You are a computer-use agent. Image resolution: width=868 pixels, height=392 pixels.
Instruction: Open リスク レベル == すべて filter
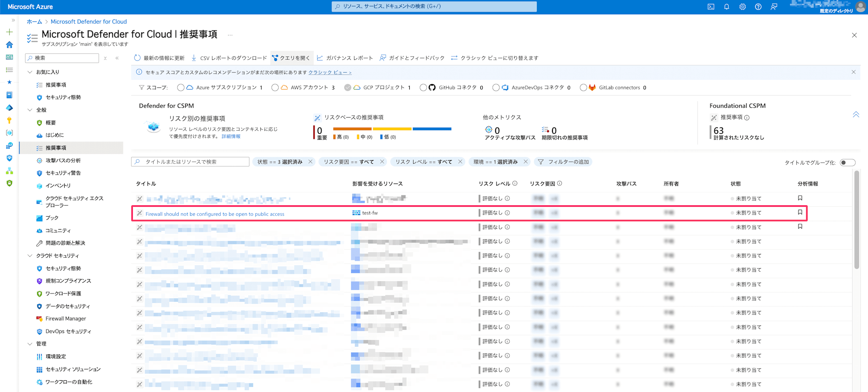424,161
